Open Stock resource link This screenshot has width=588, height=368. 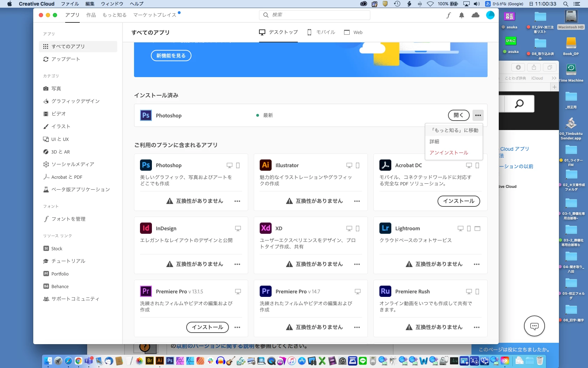click(x=78, y=248)
